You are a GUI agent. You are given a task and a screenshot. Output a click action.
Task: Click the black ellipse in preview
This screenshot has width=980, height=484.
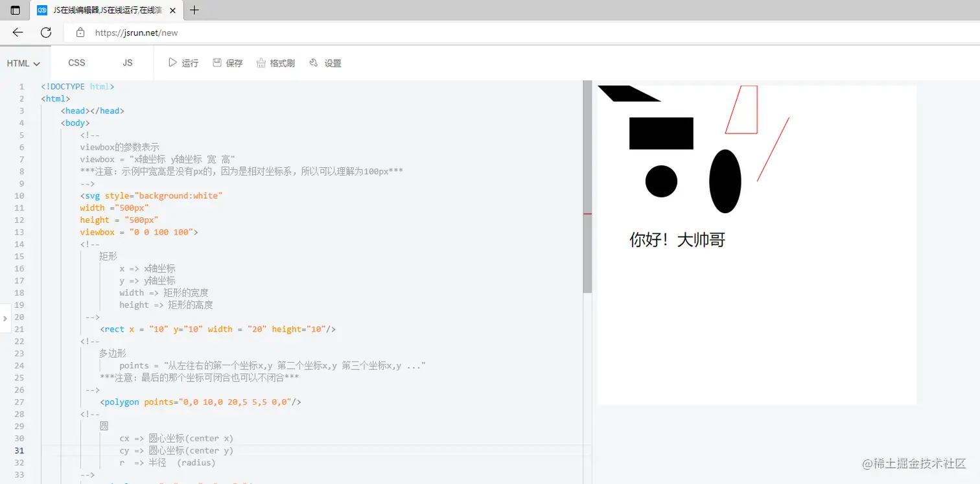(725, 181)
